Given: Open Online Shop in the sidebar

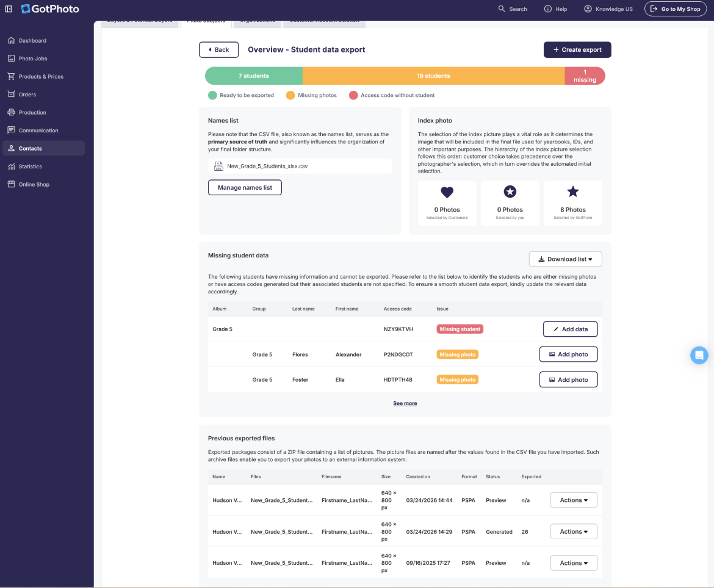Looking at the screenshot, I should [44, 184].
